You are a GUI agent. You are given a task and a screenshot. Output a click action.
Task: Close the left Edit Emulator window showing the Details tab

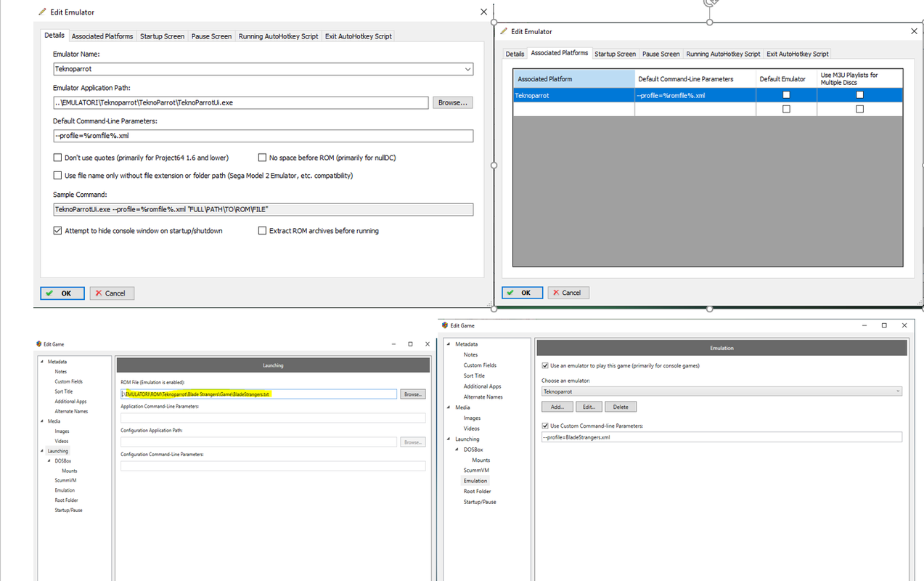coord(484,12)
